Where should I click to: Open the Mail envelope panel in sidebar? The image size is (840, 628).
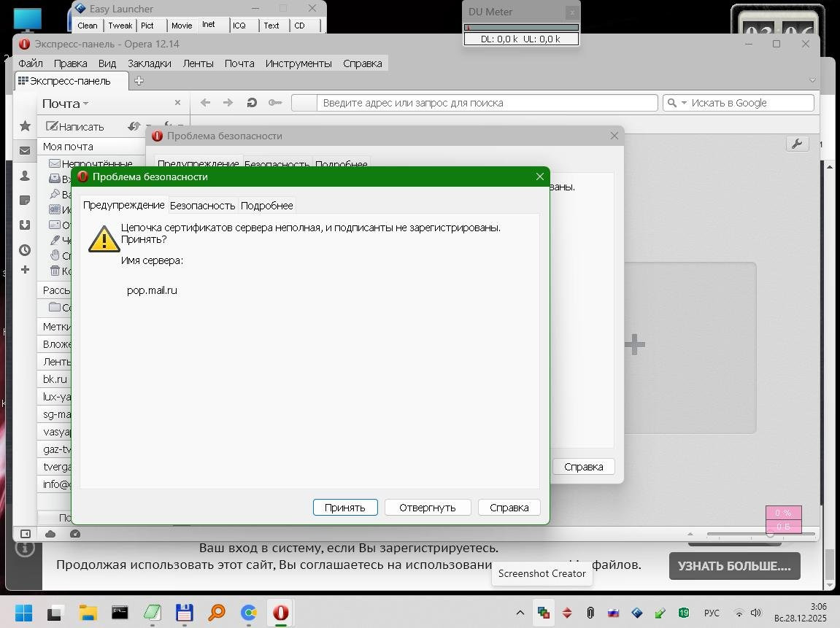(26, 150)
